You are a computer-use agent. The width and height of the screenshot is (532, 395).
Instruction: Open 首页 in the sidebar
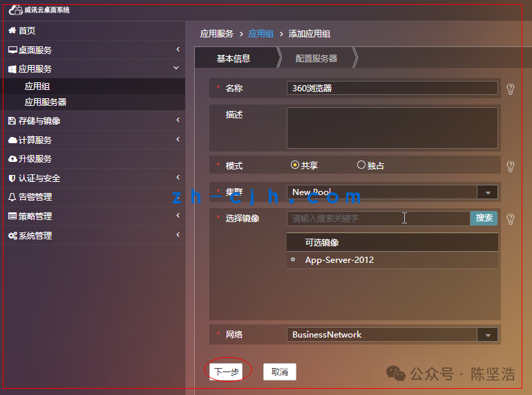(x=26, y=30)
